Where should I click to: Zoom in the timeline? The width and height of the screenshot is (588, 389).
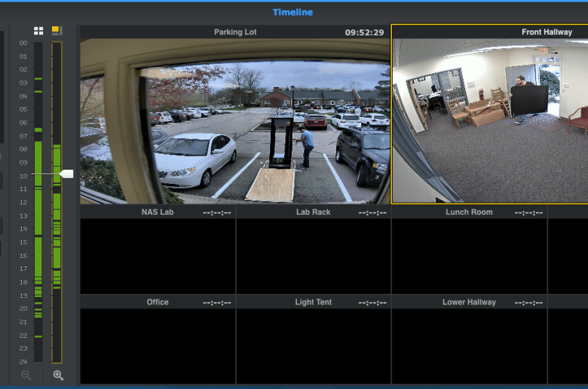tap(58, 375)
